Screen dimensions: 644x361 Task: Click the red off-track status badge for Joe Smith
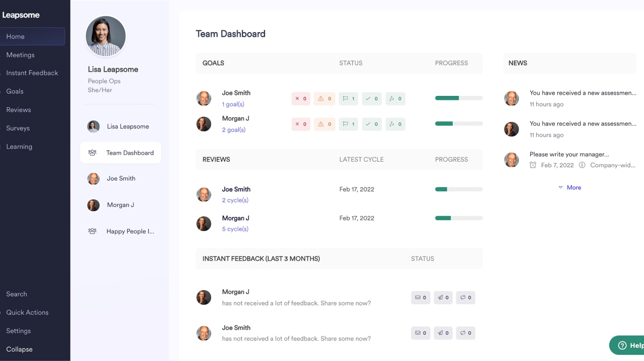(301, 99)
